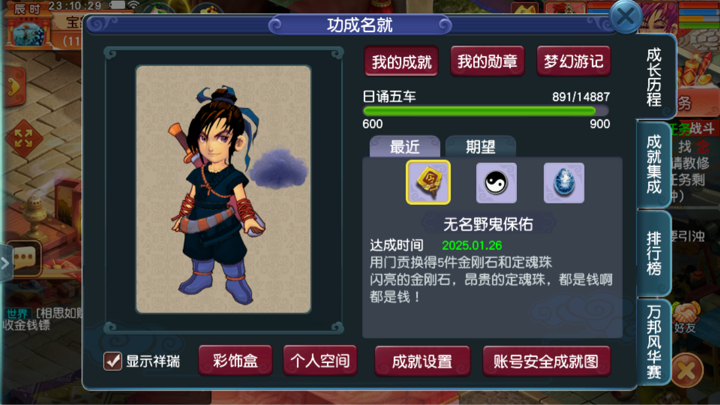Select the golden talisman achievement icon
The image size is (720, 405).
pyautogui.click(x=428, y=183)
